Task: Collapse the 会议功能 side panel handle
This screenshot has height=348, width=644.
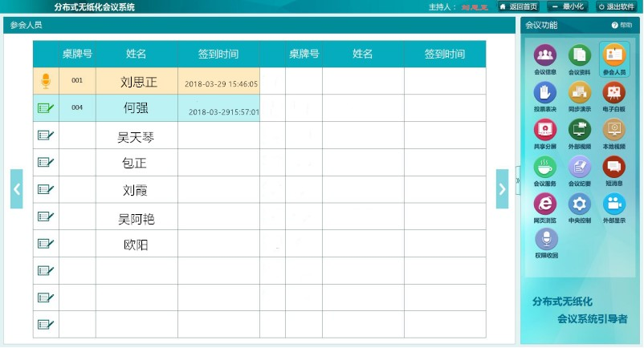Action: 518,180
